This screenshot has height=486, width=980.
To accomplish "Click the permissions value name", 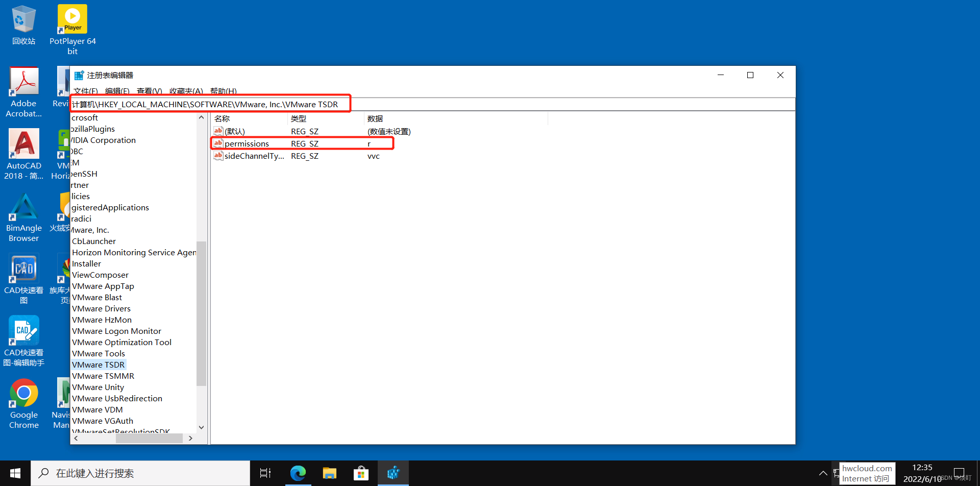I will [247, 143].
